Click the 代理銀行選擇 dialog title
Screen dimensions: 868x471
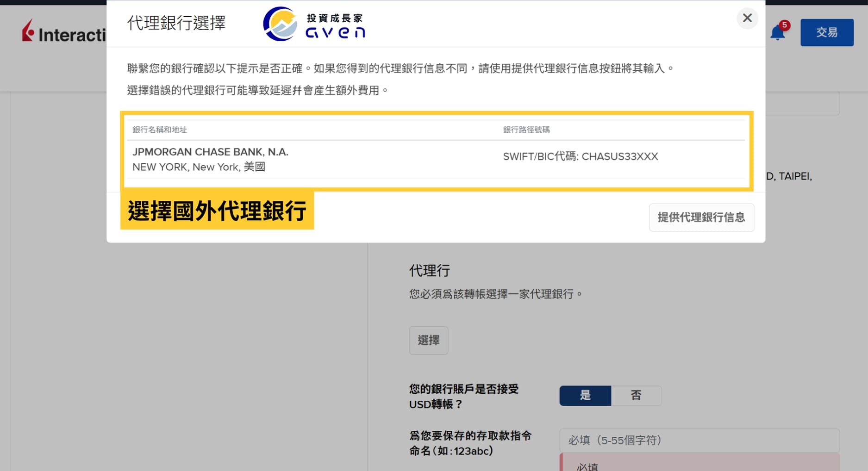coord(176,23)
